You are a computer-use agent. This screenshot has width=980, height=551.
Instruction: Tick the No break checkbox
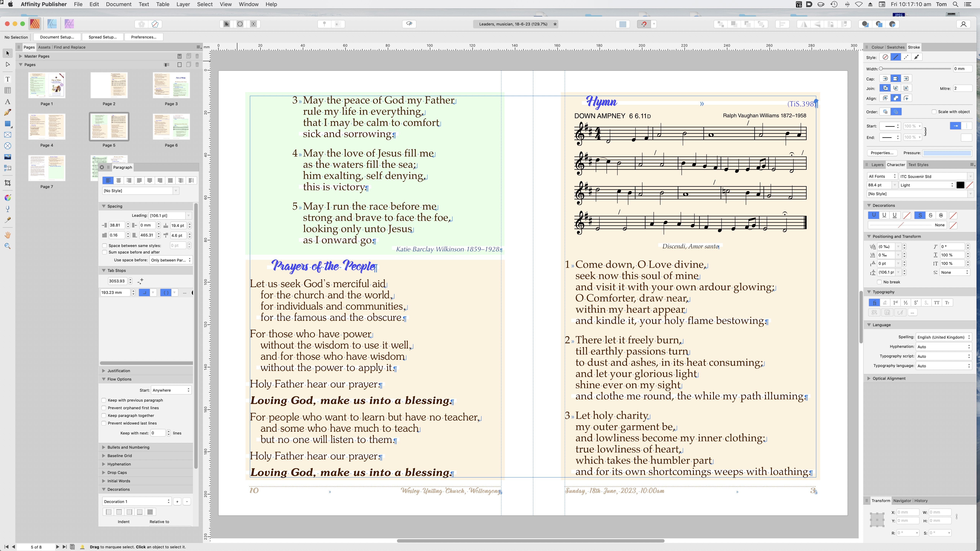[879, 282]
